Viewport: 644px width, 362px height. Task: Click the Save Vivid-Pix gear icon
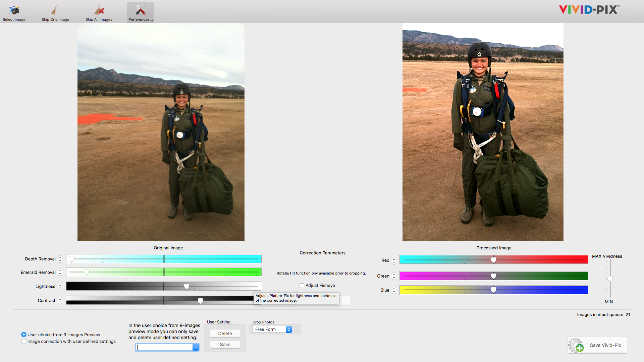(576, 345)
